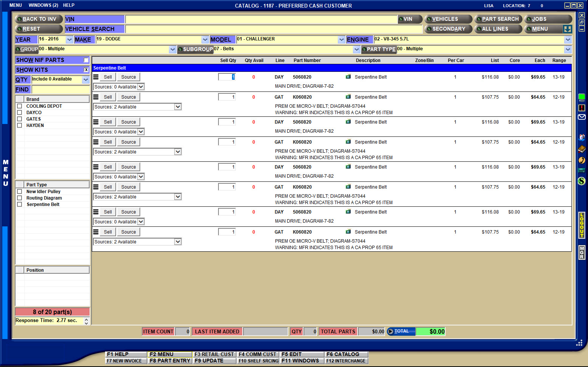Click the FIND input field
Screen dimensions: 588x367
60,90
